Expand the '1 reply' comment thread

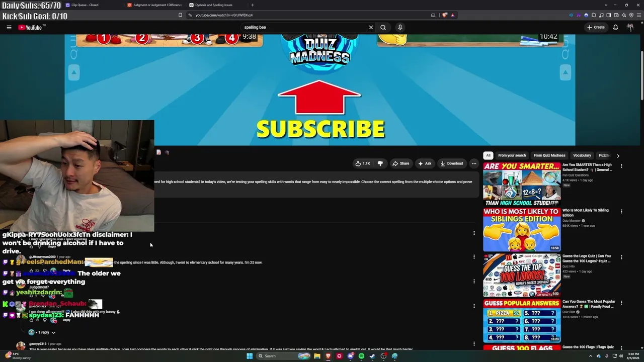click(x=42, y=332)
